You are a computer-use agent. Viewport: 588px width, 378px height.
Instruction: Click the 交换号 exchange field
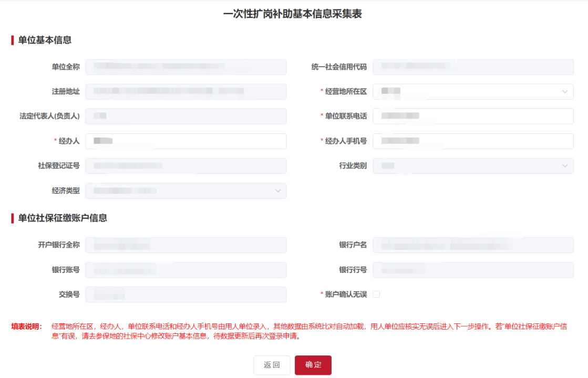(185, 295)
